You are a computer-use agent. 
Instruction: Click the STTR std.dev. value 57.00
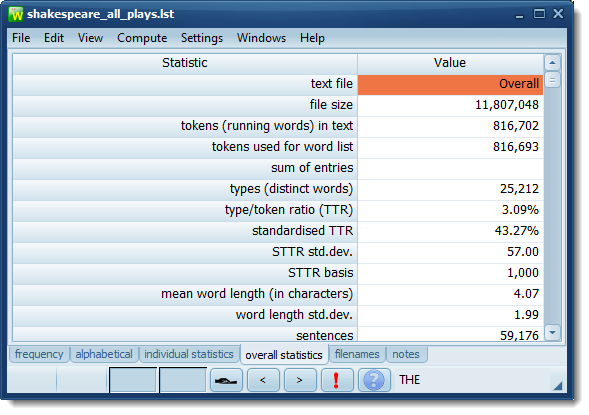pos(523,252)
